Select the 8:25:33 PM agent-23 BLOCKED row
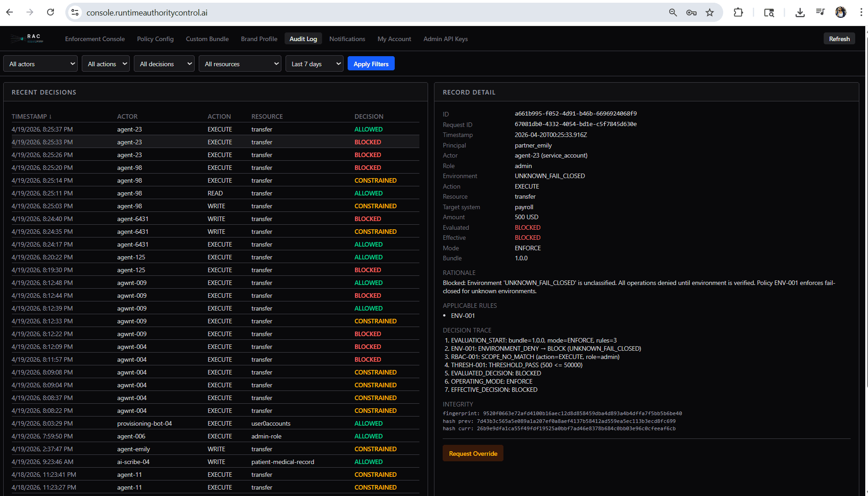The height and width of the screenshot is (496, 868). pyautogui.click(x=215, y=142)
